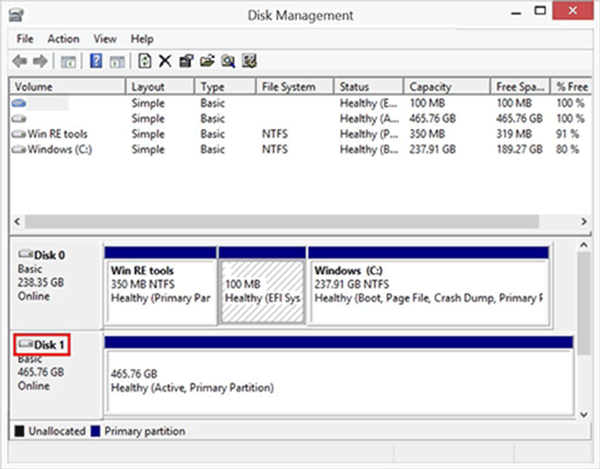Sort by the Volume column header
600x469 pixels.
pos(67,87)
